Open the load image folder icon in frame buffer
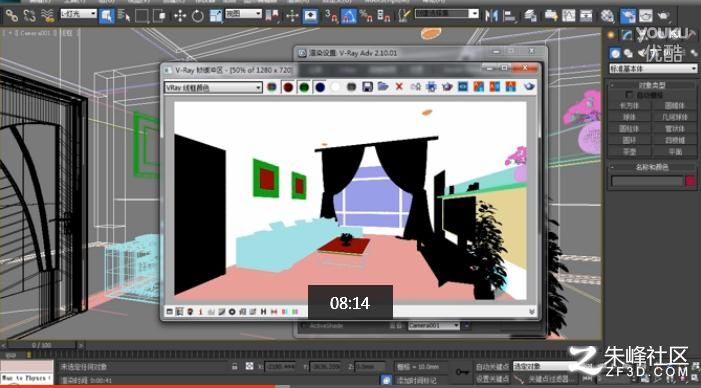The image size is (701, 388). (383, 87)
